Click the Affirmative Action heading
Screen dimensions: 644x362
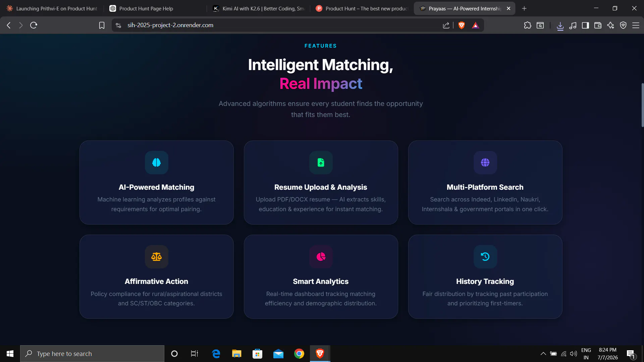(x=156, y=281)
